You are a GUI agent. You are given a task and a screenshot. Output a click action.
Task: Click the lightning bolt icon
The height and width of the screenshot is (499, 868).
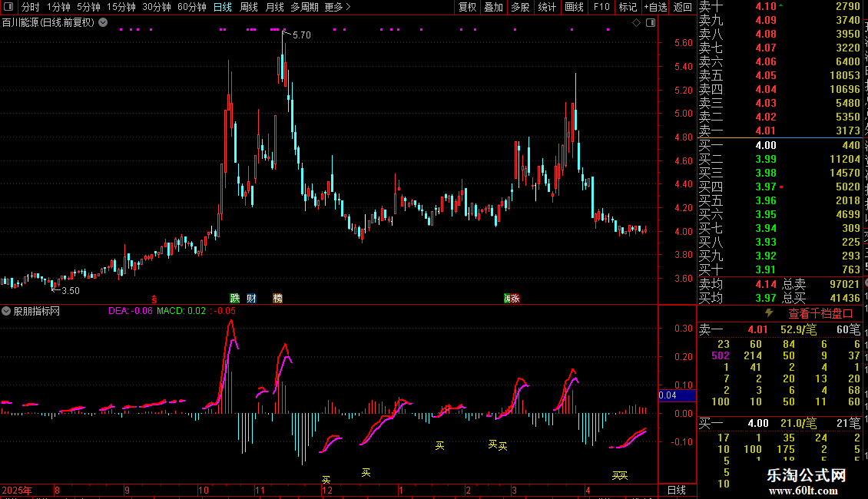click(x=769, y=313)
